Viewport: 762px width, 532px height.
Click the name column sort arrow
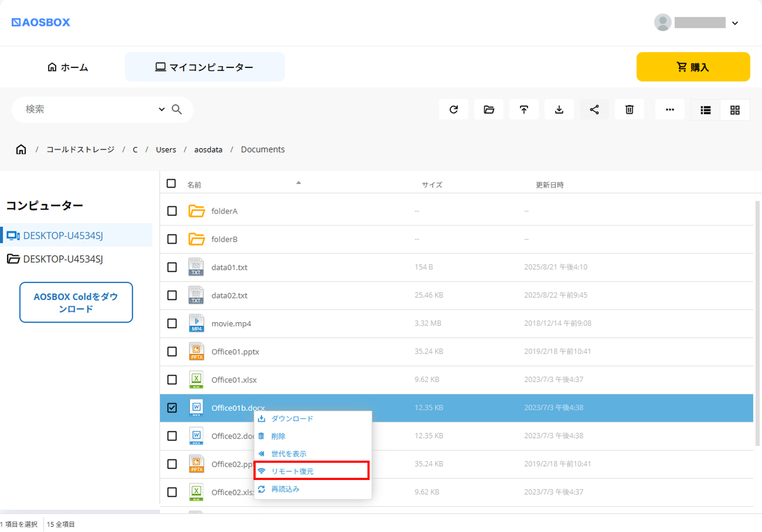tap(298, 182)
